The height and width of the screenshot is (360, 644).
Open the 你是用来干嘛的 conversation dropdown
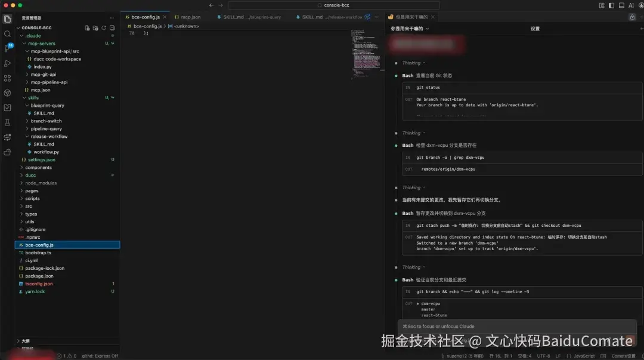(410, 29)
